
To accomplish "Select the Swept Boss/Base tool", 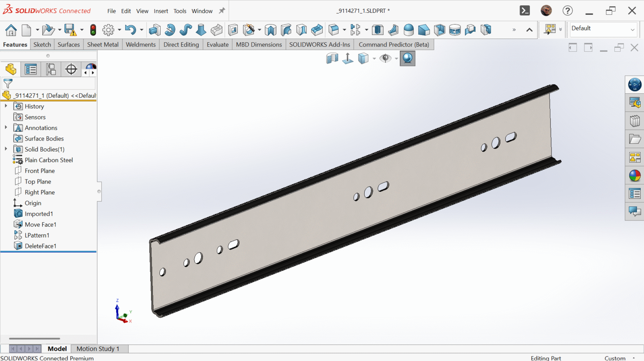I will click(186, 30).
